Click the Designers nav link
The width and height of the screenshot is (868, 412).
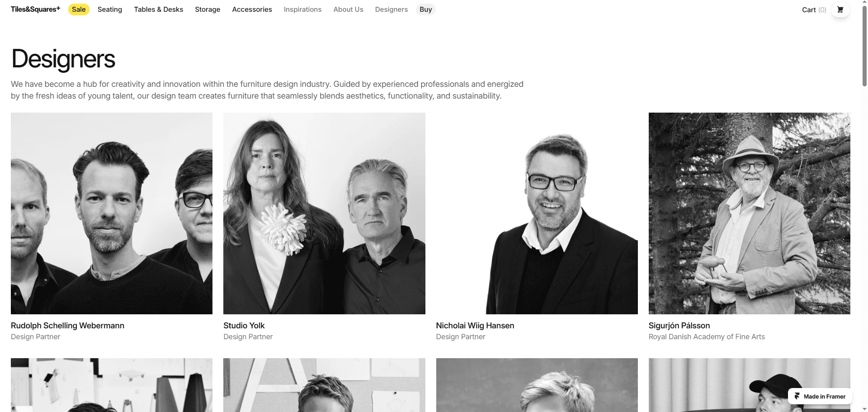click(x=391, y=9)
